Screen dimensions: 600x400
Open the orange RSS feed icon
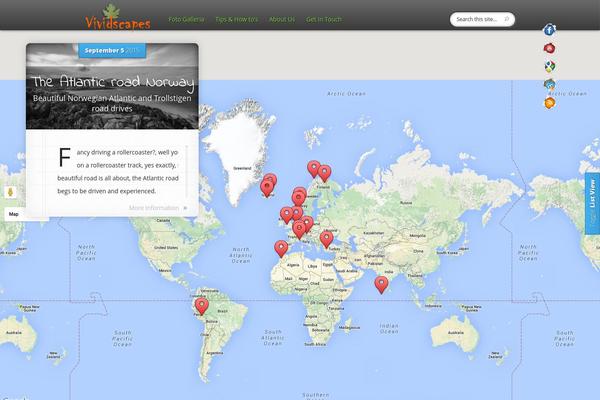click(x=549, y=103)
